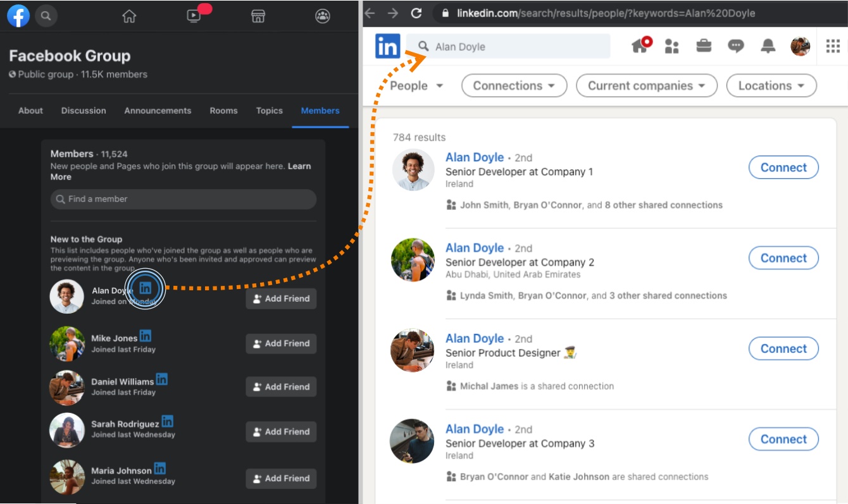Open the About tab
The width and height of the screenshot is (848, 504).
tap(30, 111)
